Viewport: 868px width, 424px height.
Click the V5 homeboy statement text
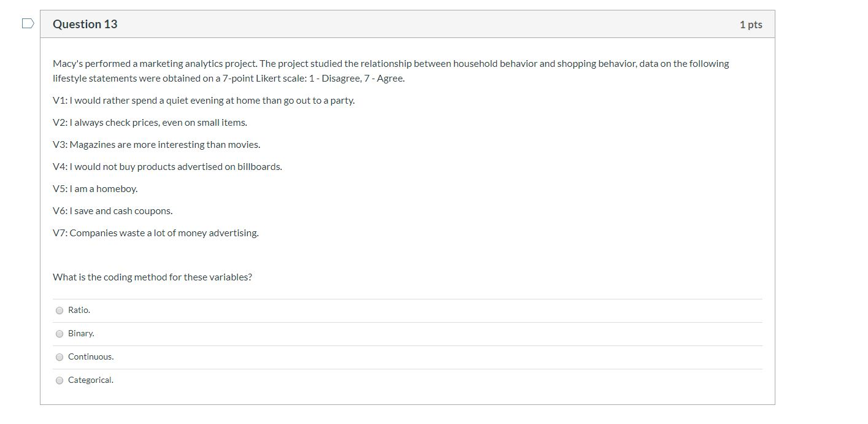coord(94,188)
